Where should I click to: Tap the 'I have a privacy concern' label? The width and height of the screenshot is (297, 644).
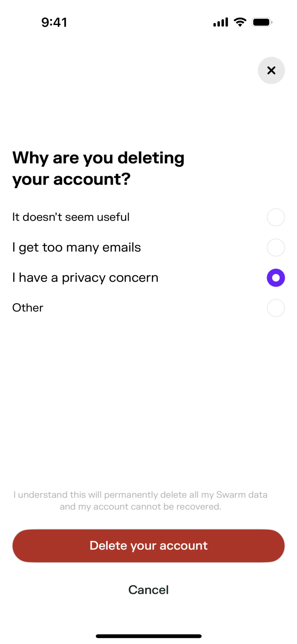85,278
